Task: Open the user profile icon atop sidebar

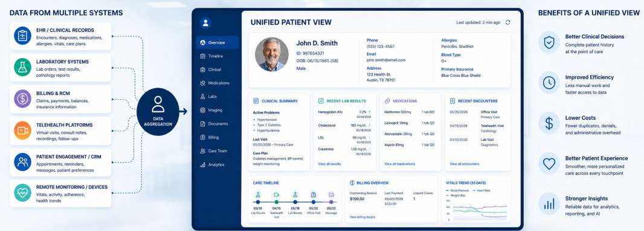Action: 206,22
